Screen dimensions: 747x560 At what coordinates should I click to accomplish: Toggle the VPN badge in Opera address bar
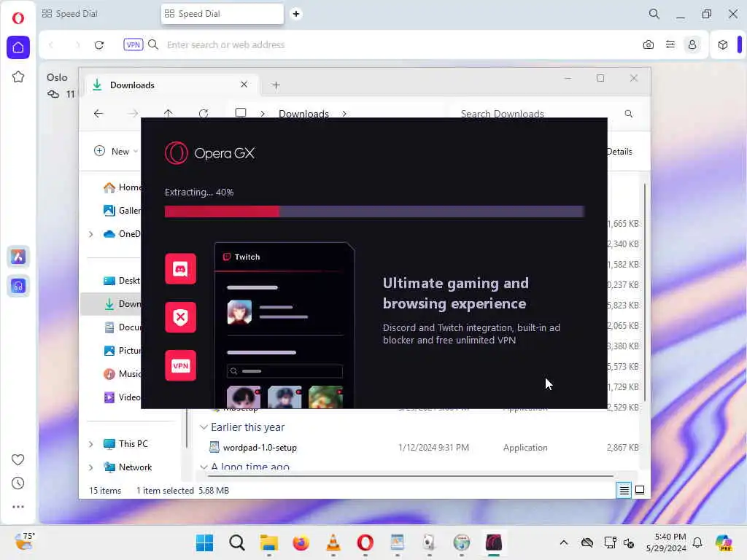click(x=133, y=44)
